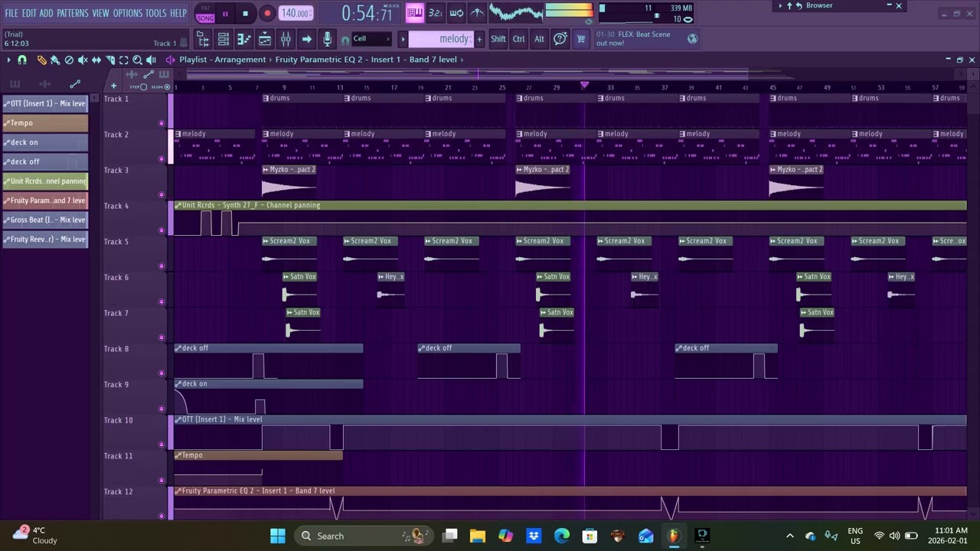This screenshot has width=980, height=551.
Task: Select the Draw pencil tool
Action: tap(41, 60)
